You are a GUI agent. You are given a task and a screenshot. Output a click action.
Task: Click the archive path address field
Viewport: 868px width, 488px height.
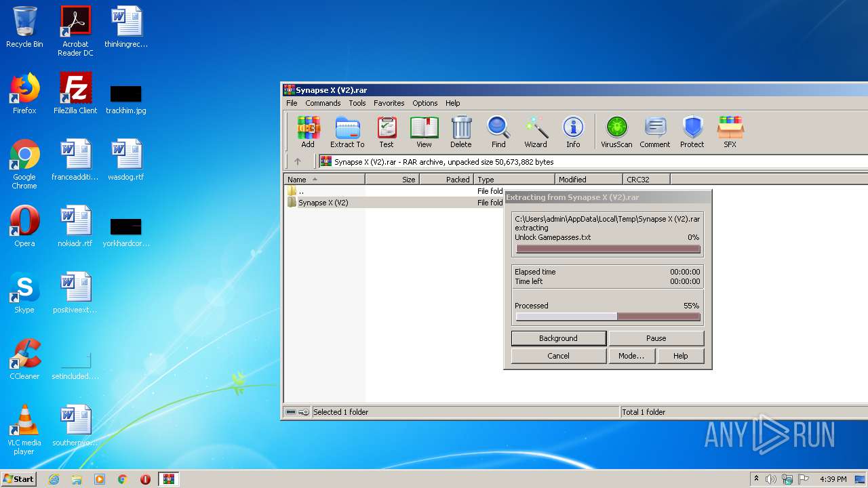click(593, 161)
